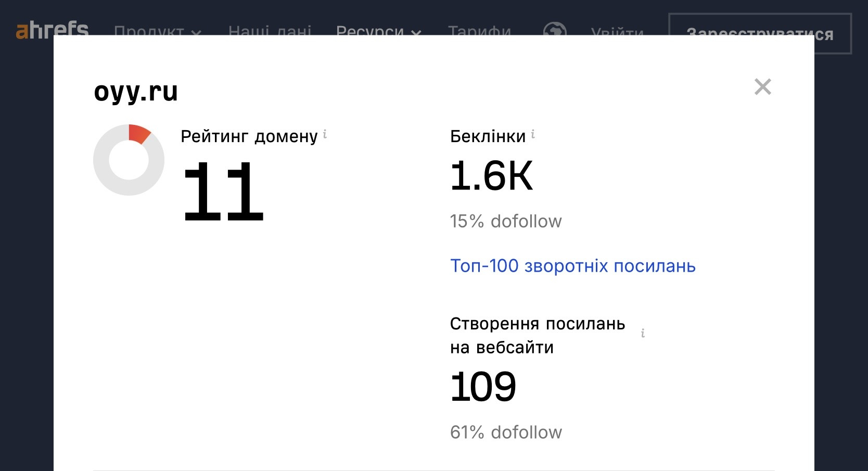Click info icon beside Беклінки
868x471 pixels.
[533, 135]
